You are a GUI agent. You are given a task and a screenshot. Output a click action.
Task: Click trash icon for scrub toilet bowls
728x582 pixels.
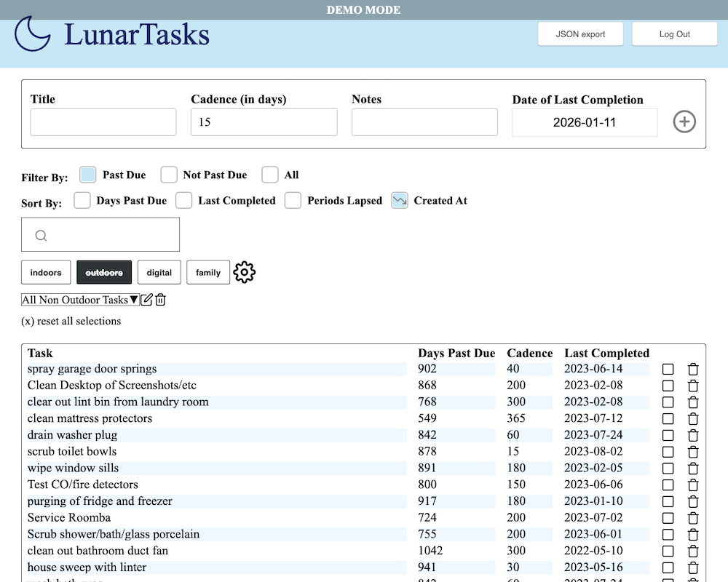click(x=693, y=453)
